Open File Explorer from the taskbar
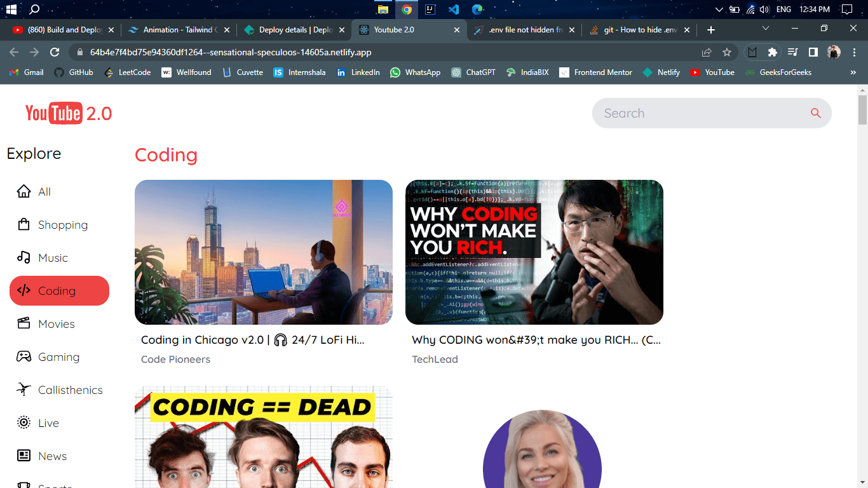Viewport: 868px width, 488px height. click(x=383, y=10)
